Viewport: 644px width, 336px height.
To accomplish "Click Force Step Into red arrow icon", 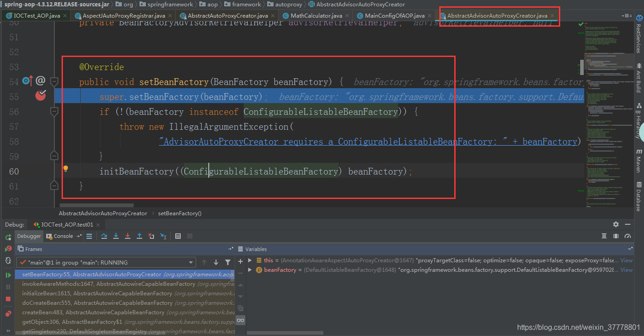I will [128, 236].
